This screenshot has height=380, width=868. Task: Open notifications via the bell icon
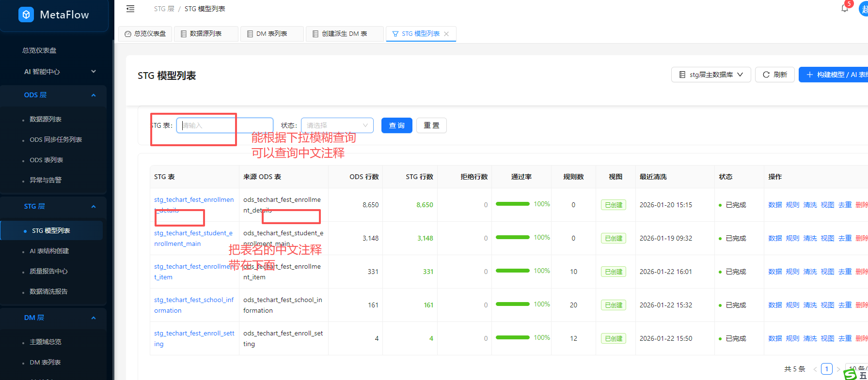845,8
